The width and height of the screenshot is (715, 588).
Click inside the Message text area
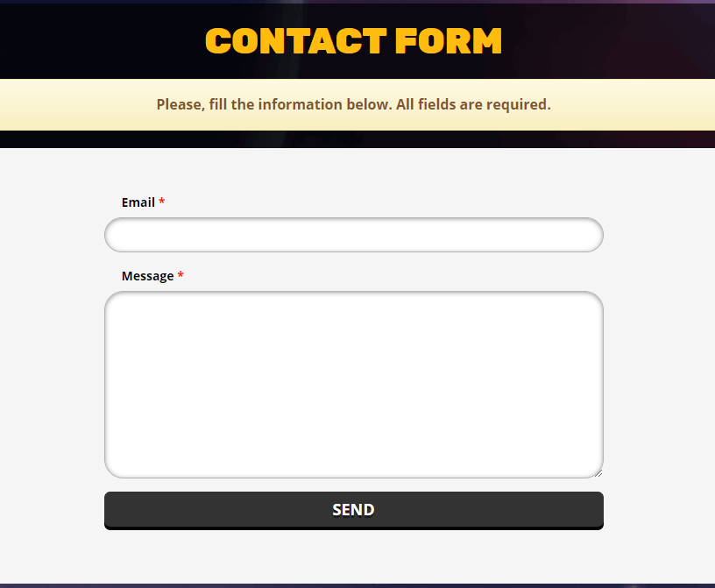[x=353, y=384]
